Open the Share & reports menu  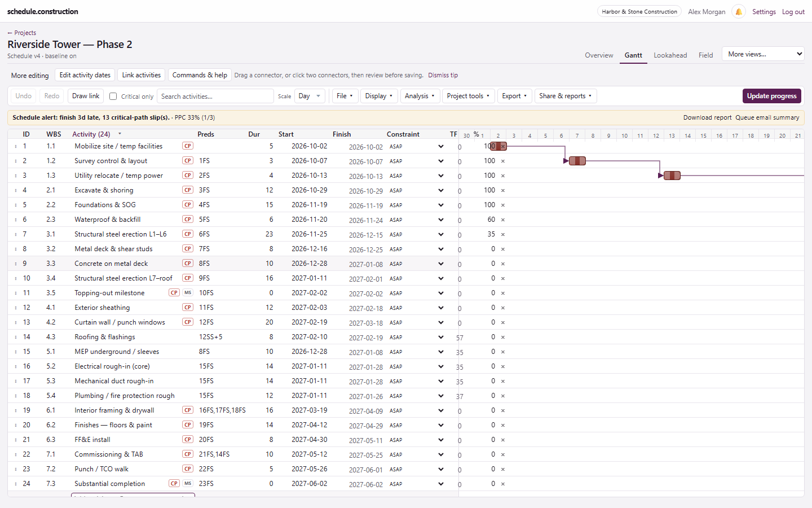[566, 96]
